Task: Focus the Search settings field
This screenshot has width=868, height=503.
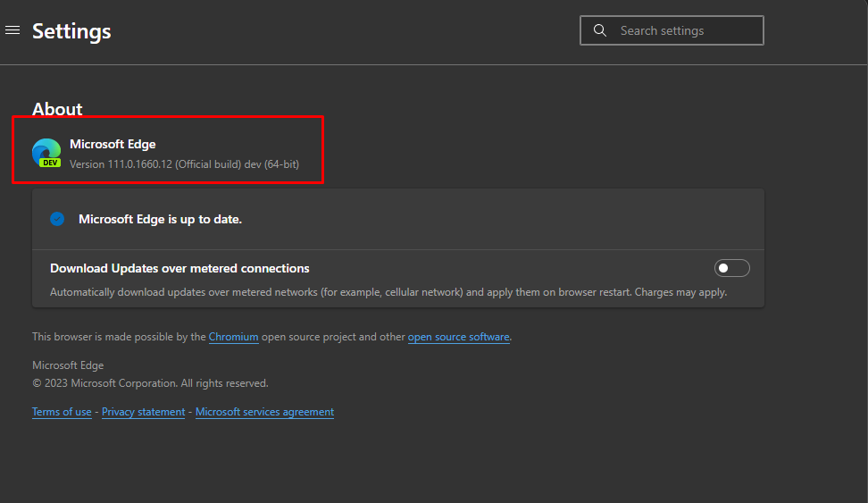Action: click(672, 30)
